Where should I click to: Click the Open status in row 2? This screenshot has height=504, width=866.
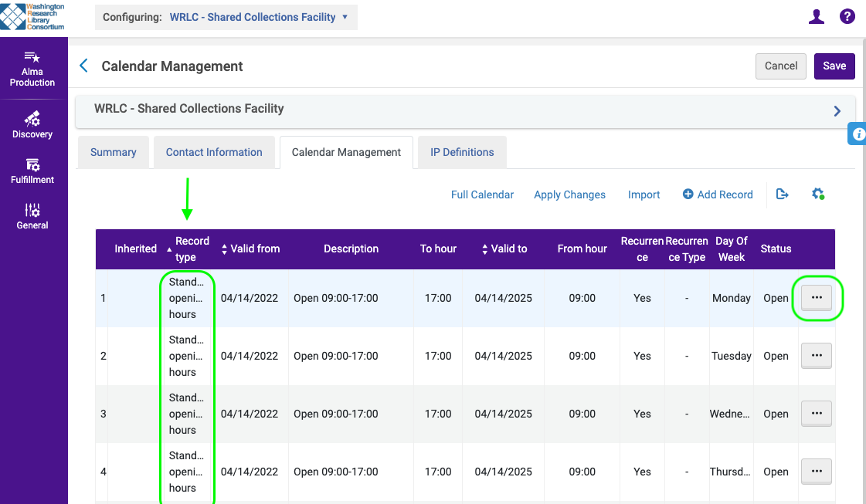[x=776, y=356]
